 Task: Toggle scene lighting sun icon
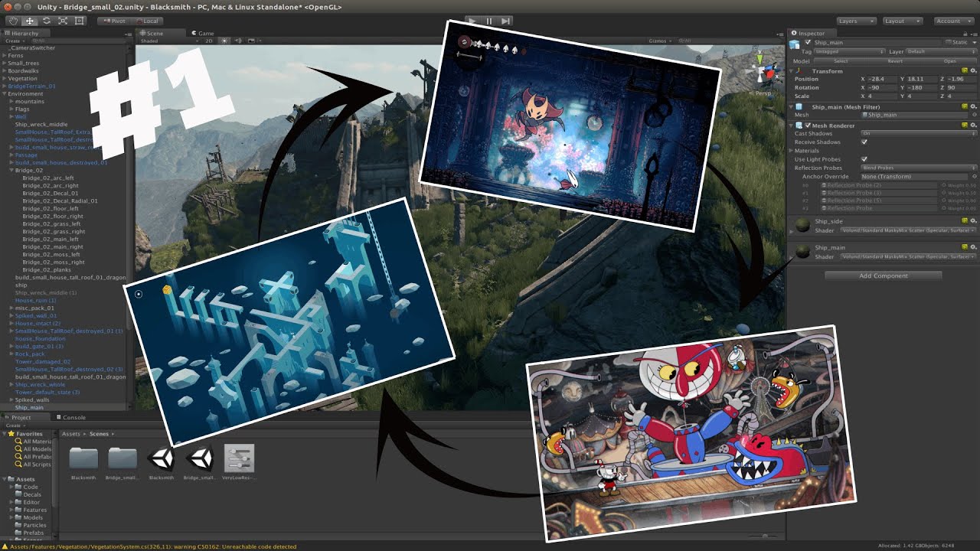(224, 41)
